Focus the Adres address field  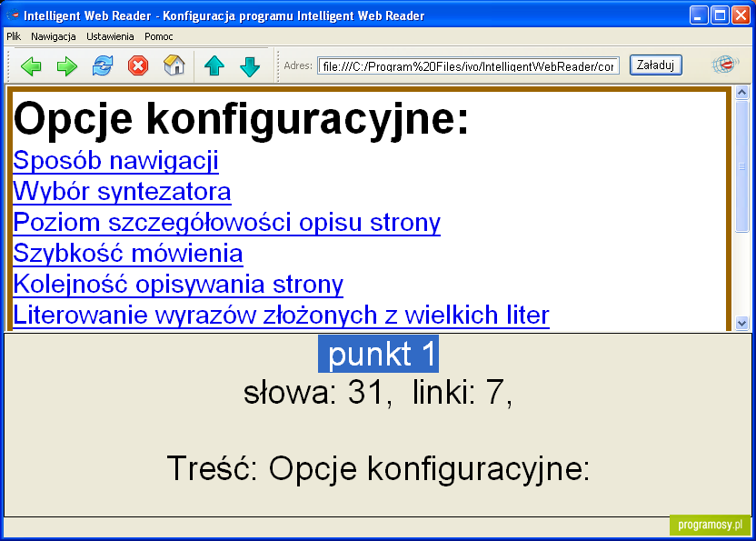click(x=468, y=66)
